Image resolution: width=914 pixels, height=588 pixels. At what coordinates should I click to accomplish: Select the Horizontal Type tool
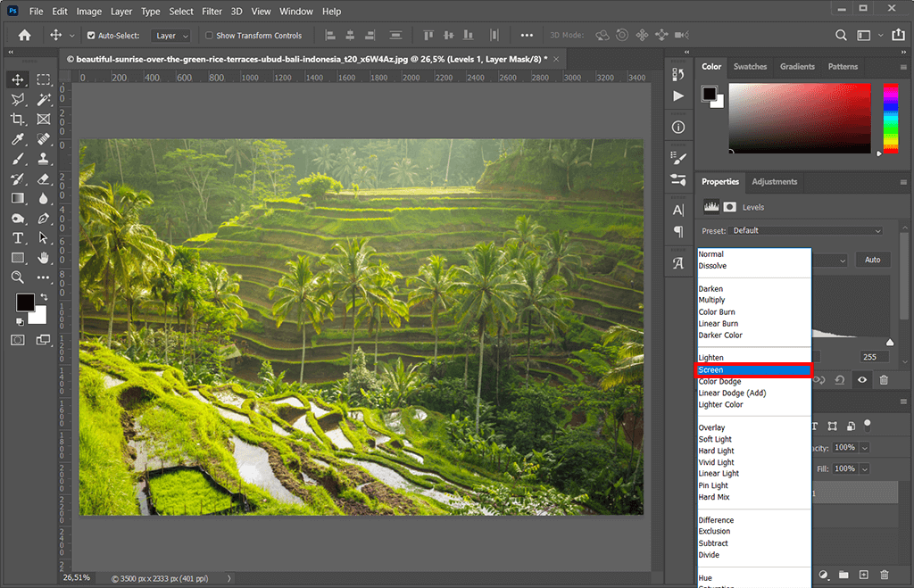pos(18,237)
